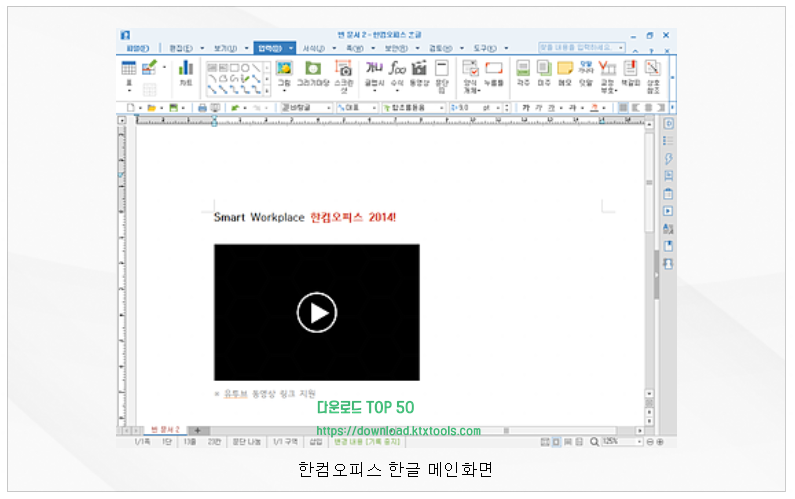Click the clipboard icon in the right sidebar

[x=668, y=194]
